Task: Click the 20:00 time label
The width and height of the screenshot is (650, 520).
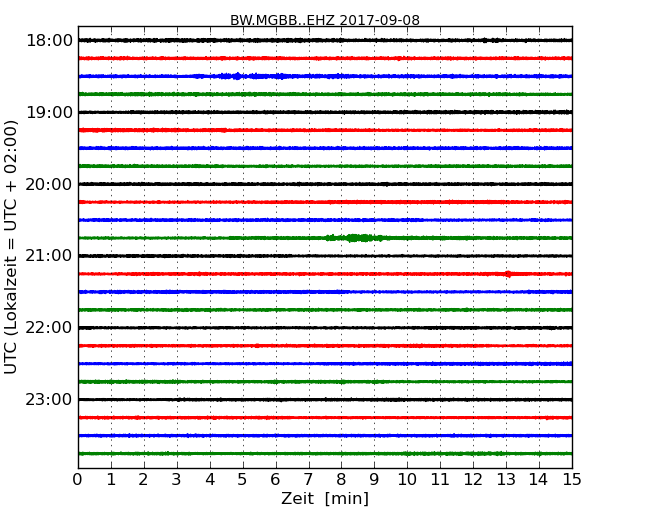Action: pos(49,184)
